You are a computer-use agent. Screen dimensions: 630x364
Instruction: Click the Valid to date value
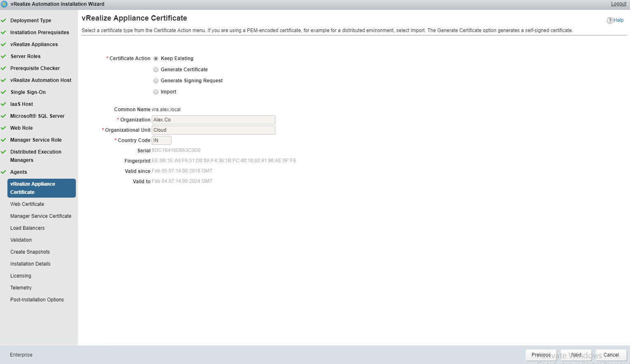tap(182, 181)
